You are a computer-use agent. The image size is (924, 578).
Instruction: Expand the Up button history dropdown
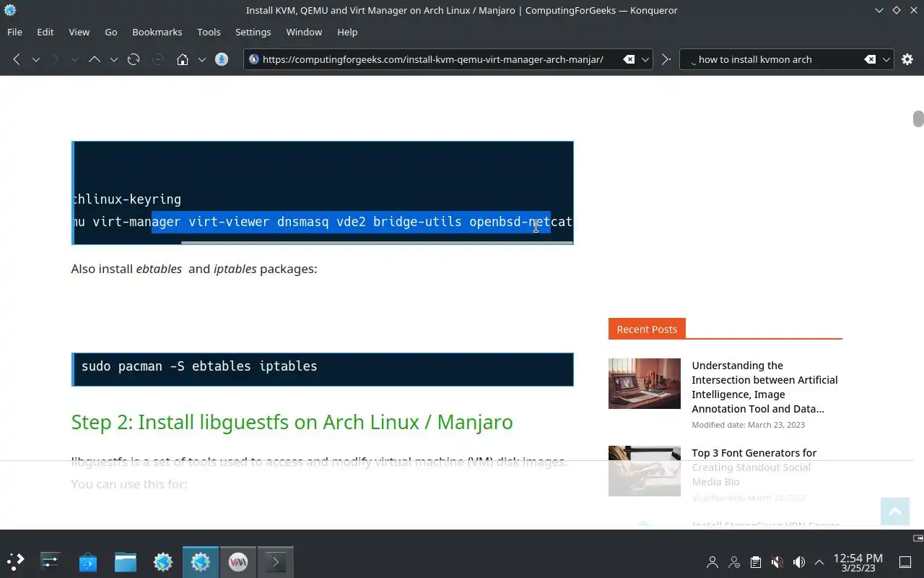point(113,59)
